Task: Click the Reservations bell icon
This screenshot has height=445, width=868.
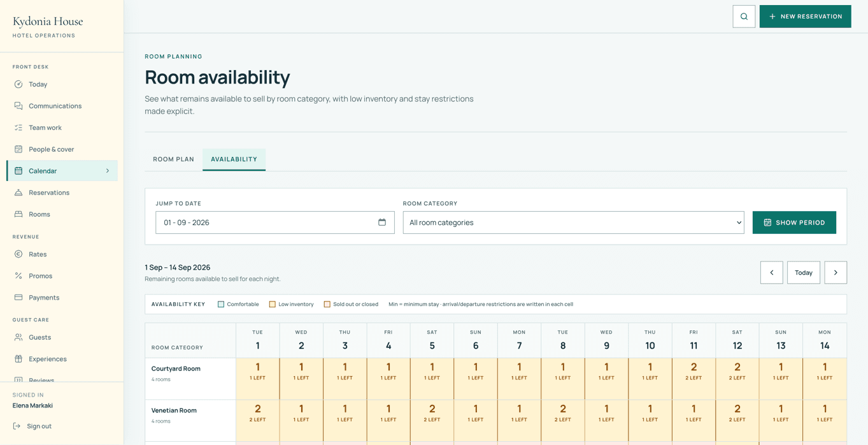Action: (x=18, y=193)
